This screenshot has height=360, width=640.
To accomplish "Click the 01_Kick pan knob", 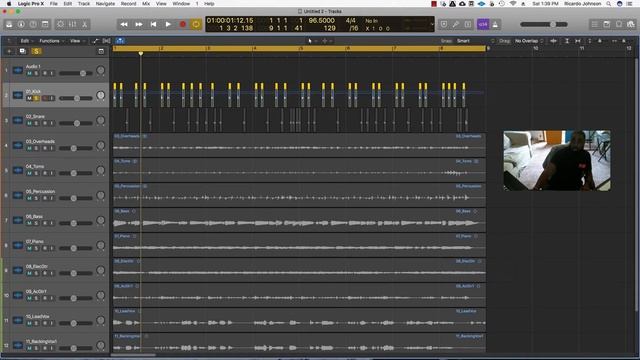I will coord(100,96).
